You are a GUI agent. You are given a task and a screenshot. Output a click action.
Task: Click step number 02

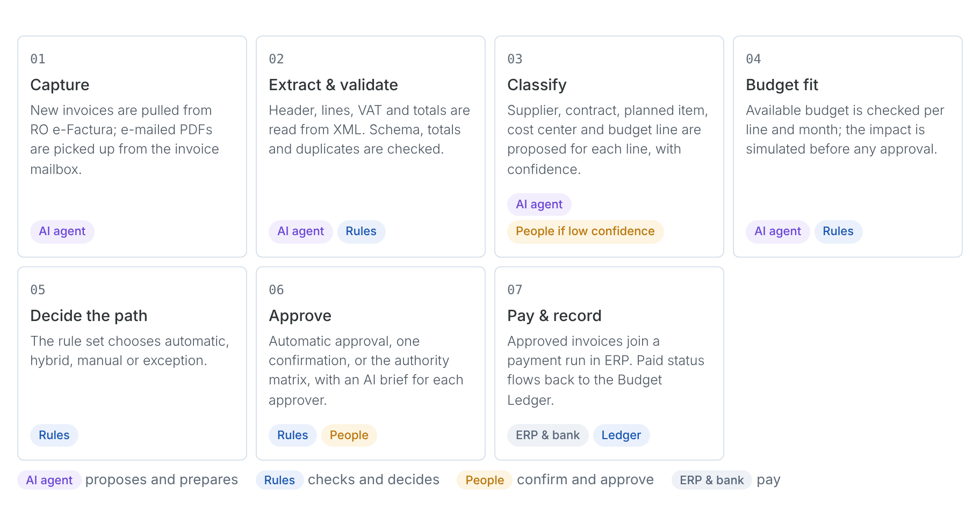[276, 59]
